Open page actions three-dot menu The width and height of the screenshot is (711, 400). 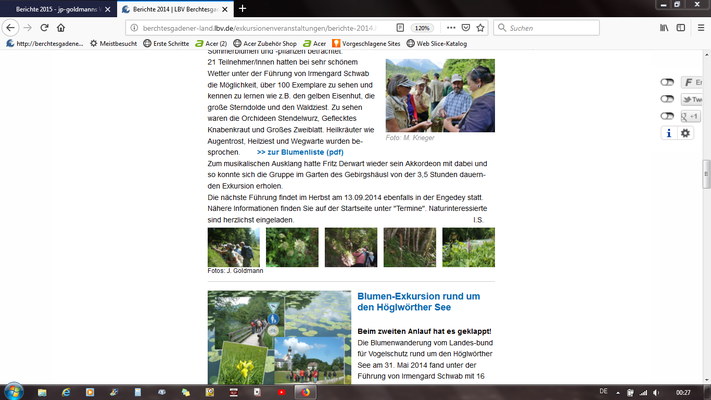[x=451, y=28]
